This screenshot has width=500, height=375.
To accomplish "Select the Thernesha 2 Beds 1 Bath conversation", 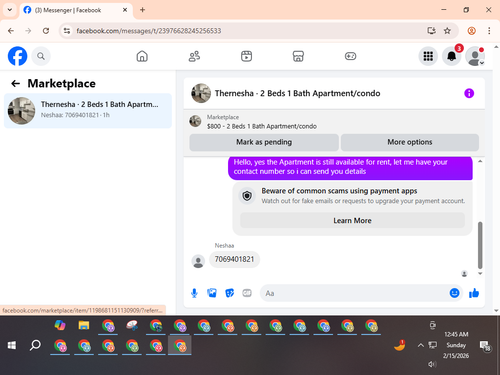I will coord(88,111).
